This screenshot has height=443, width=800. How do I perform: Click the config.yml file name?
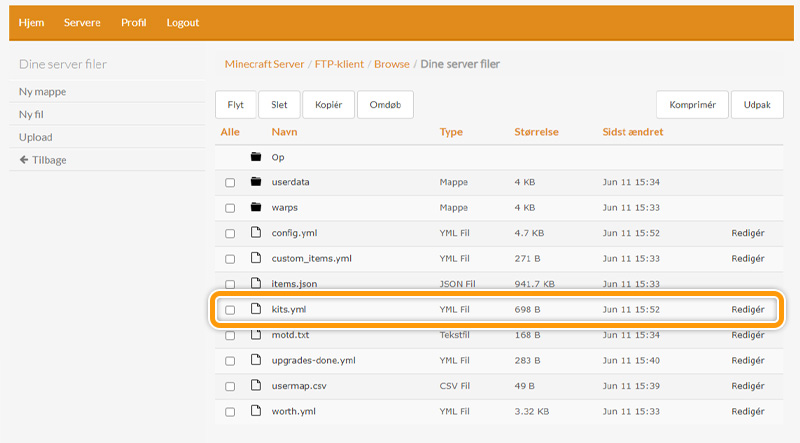click(294, 233)
